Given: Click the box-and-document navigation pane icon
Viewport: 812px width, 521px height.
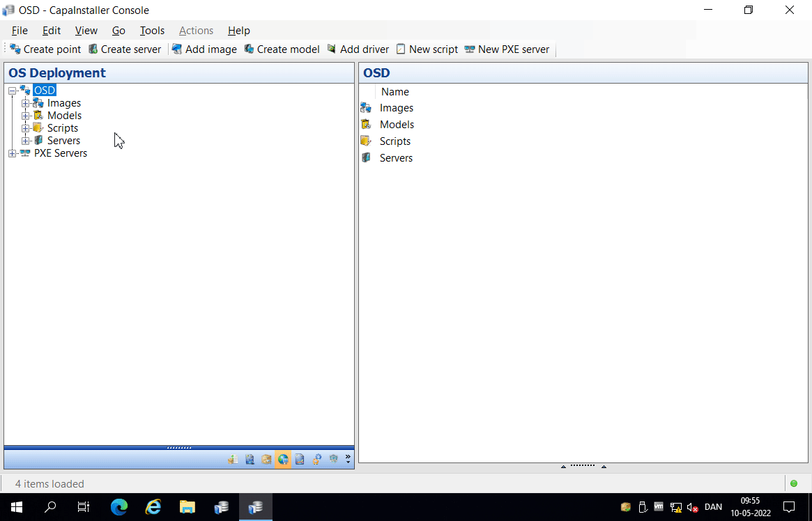Looking at the screenshot, I should (x=233, y=460).
